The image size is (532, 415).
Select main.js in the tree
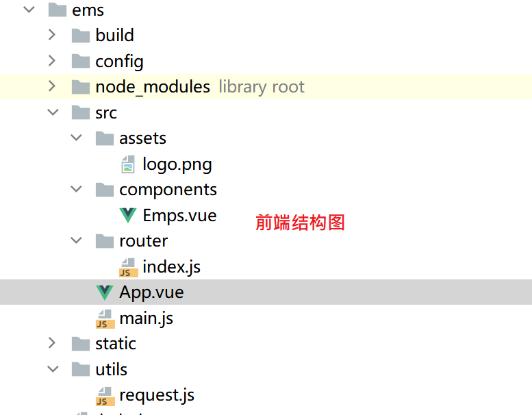(146, 318)
